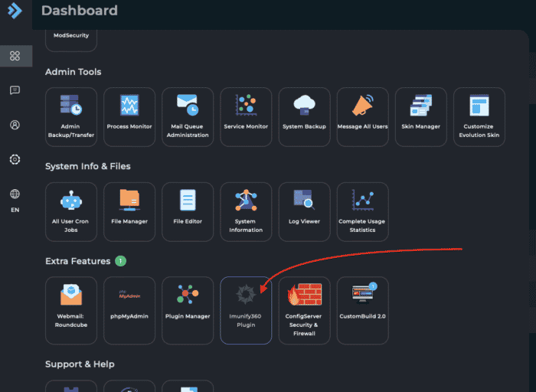Open Webmail: Roundcube
Viewport: 536px width, 392px height.
(x=70, y=309)
